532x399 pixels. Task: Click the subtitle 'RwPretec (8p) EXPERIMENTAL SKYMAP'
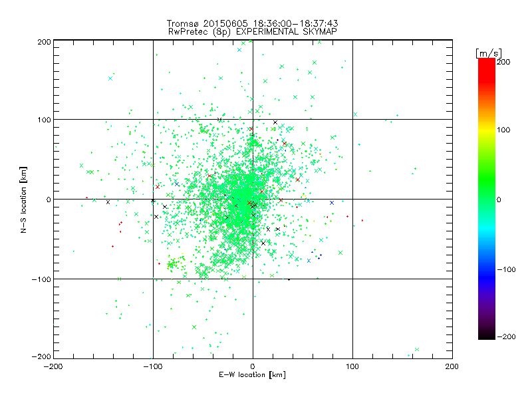(x=252, y=32)
